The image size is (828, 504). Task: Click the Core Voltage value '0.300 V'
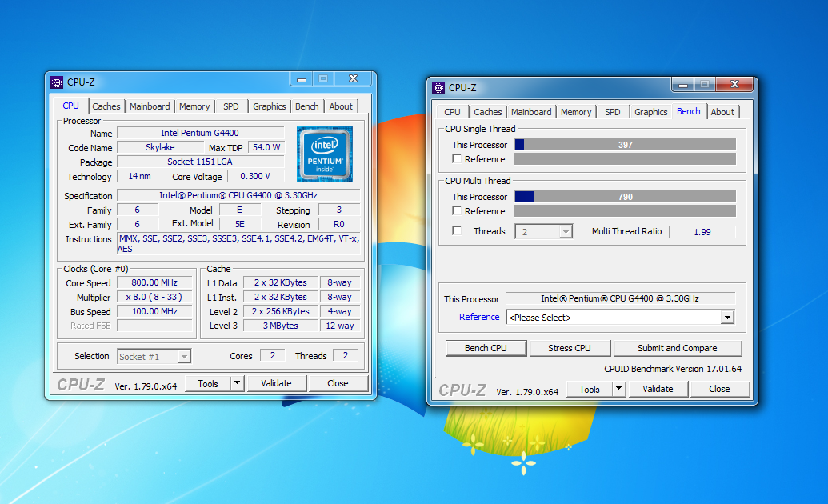pos(255,177)
